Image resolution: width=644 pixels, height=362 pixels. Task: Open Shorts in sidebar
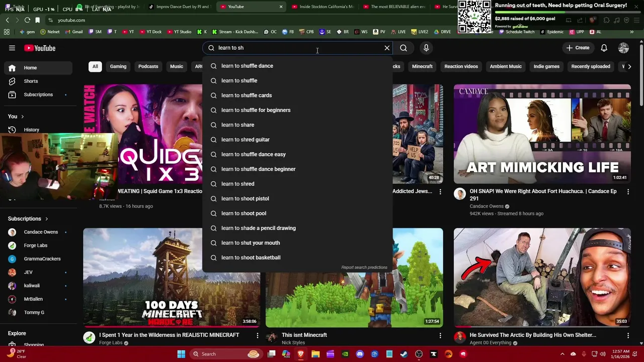[x=38, y=81]
